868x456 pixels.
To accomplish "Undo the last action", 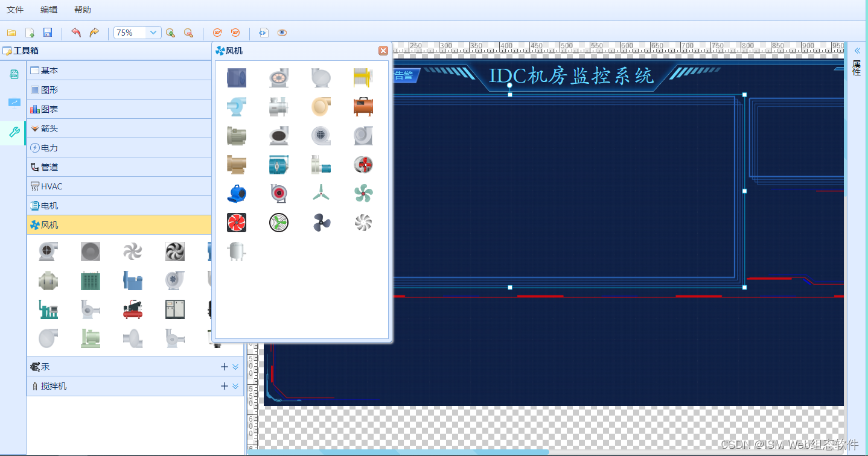I will 75,33.
